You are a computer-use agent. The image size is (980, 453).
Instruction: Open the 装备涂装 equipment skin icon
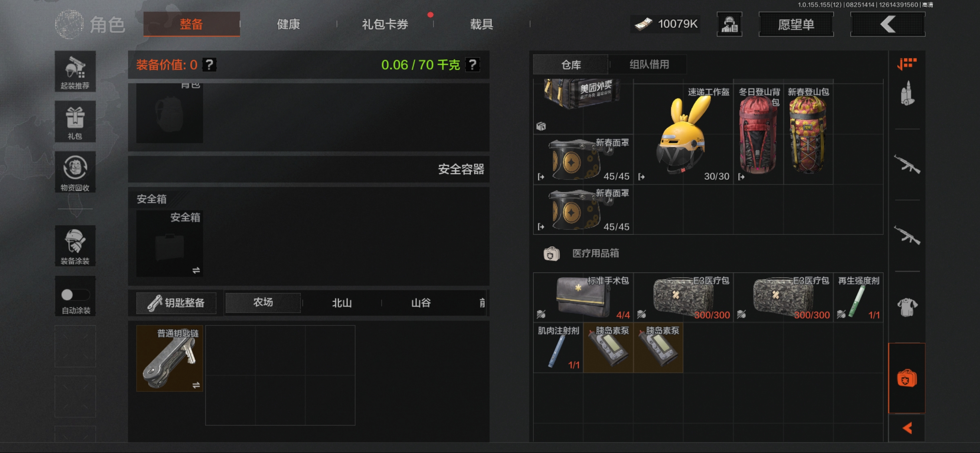[75, 245]
